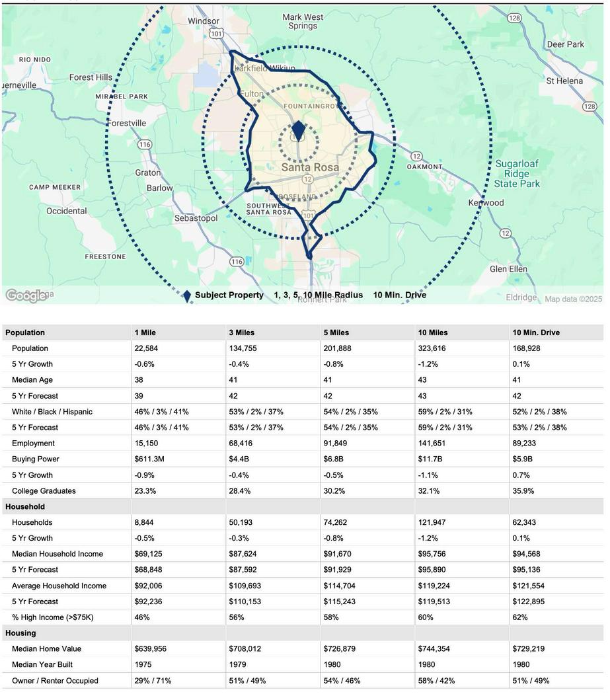This screenshot has width=610, height=700.
Task: Click the '10 Miles' column header
Action: point(432,332)
